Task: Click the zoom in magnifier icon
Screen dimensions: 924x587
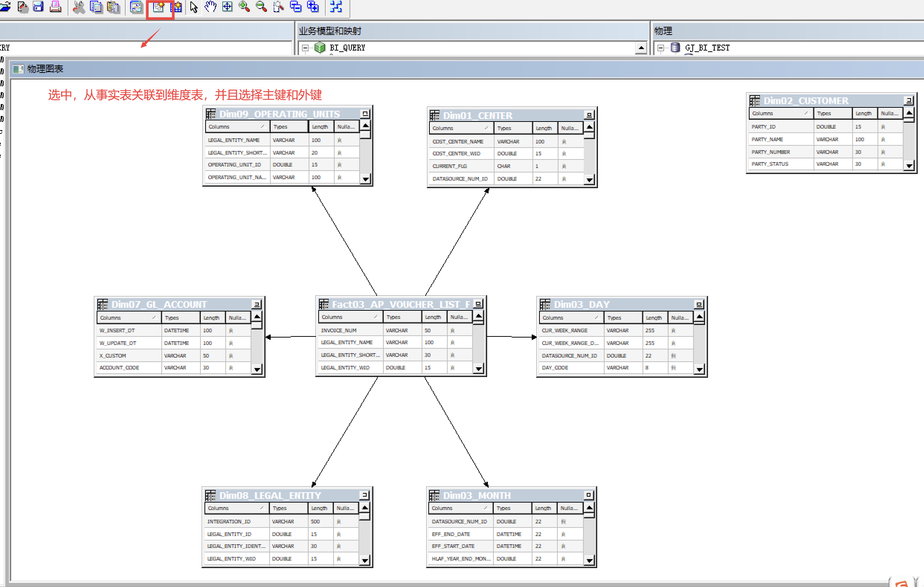Action: (x=244, y=7)
